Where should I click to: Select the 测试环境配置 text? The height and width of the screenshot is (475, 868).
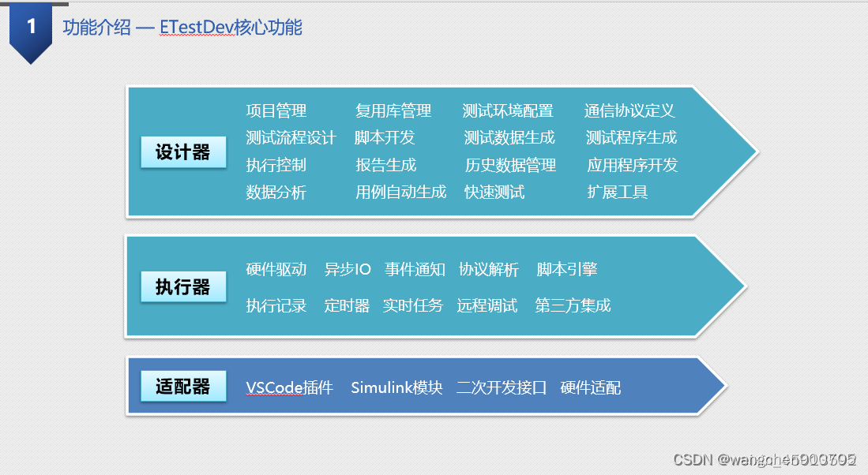(508, 110)
